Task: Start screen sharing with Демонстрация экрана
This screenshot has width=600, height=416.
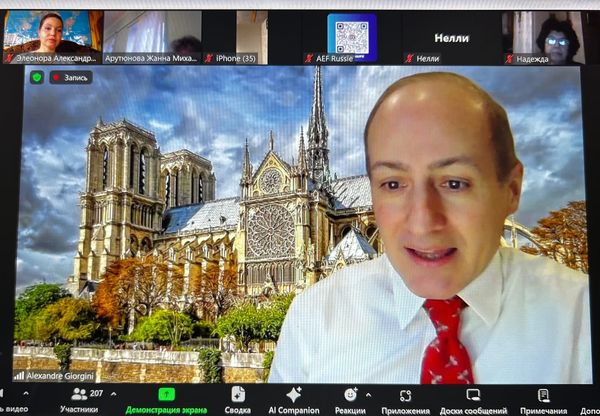Action: tap(166, 401)
